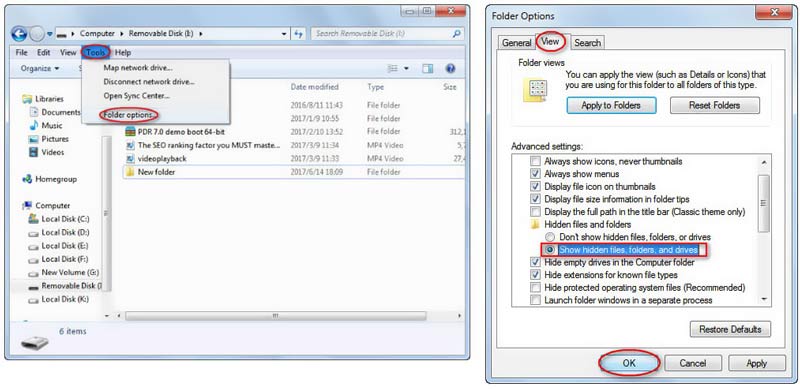Click the Pictures library icon
This screenshot has height=389, width=800.
coord(34,139)
